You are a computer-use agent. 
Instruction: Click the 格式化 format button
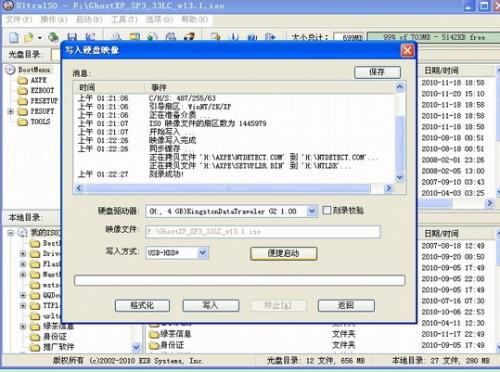click(142, 305)
